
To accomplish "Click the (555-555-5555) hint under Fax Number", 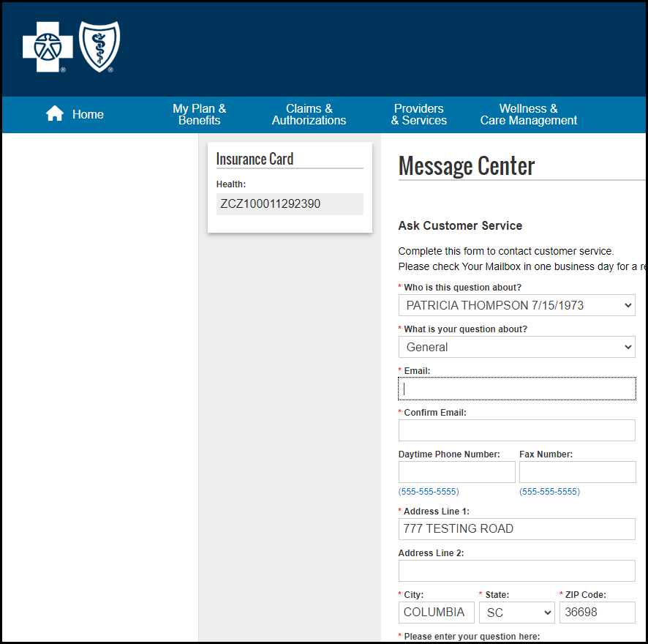I will (549, 491).
